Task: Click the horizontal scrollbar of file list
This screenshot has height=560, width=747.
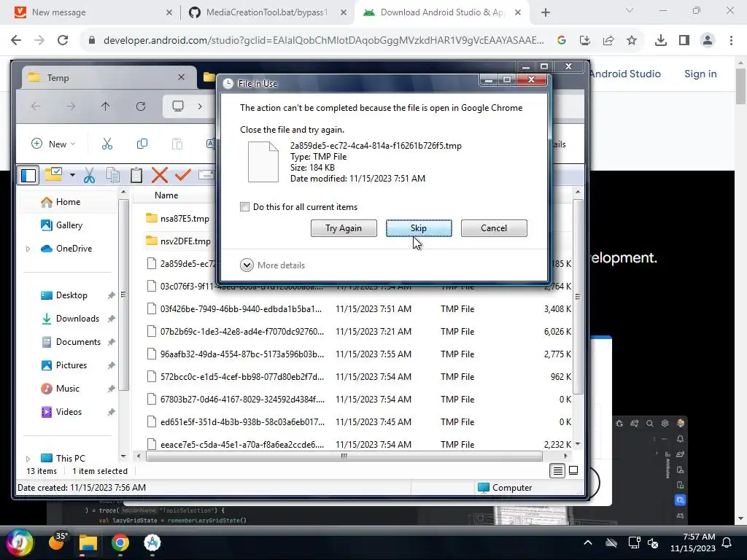Action: 344,456
